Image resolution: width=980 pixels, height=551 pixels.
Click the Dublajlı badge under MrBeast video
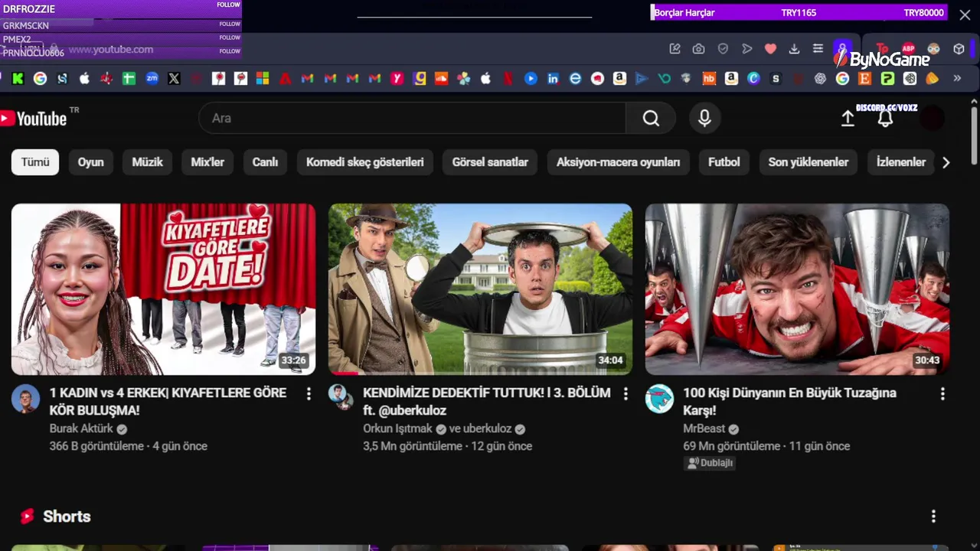[x=710, y=463]
